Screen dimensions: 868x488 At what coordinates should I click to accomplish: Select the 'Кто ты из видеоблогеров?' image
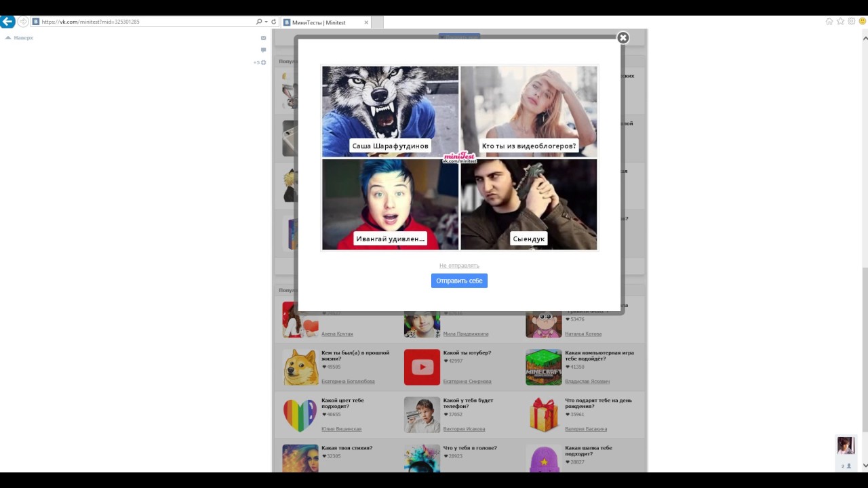pos(529,112)
